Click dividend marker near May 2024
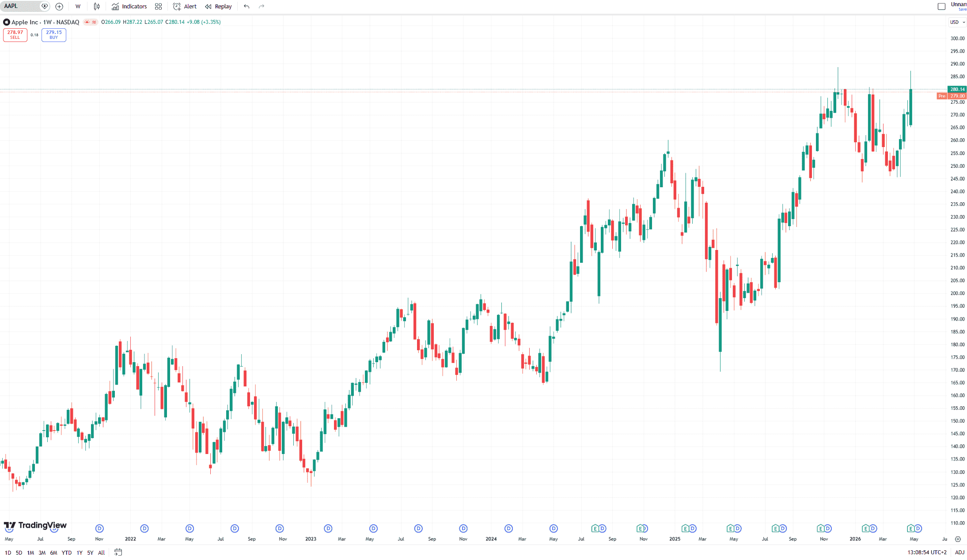Screen dimensions: 967x560 tap(554, 529)
